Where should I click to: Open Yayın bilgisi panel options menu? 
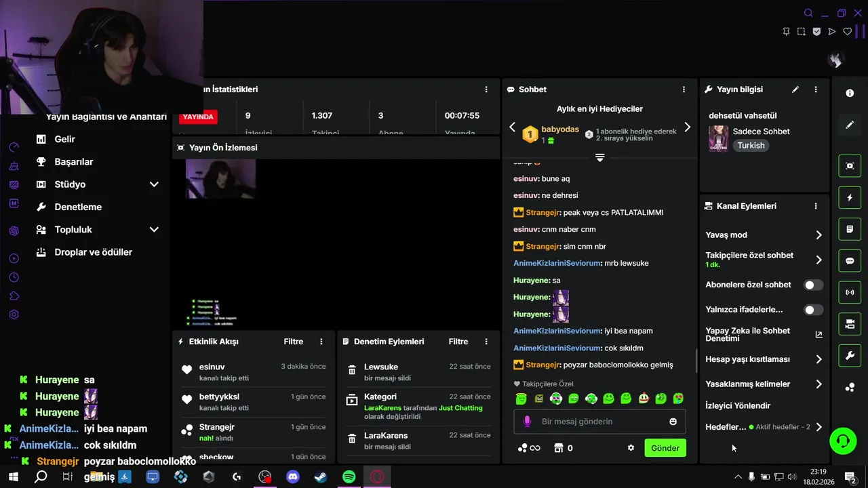(816, 89)
